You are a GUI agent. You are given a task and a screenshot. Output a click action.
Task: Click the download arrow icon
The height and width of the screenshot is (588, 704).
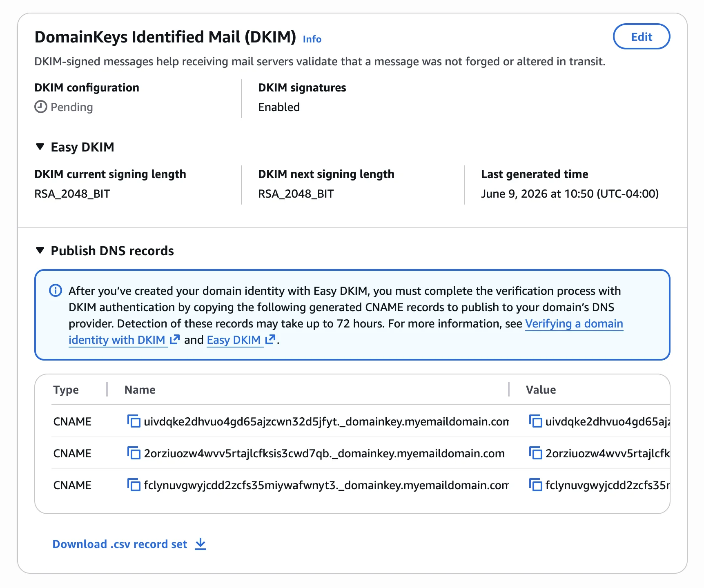[201, 544]
